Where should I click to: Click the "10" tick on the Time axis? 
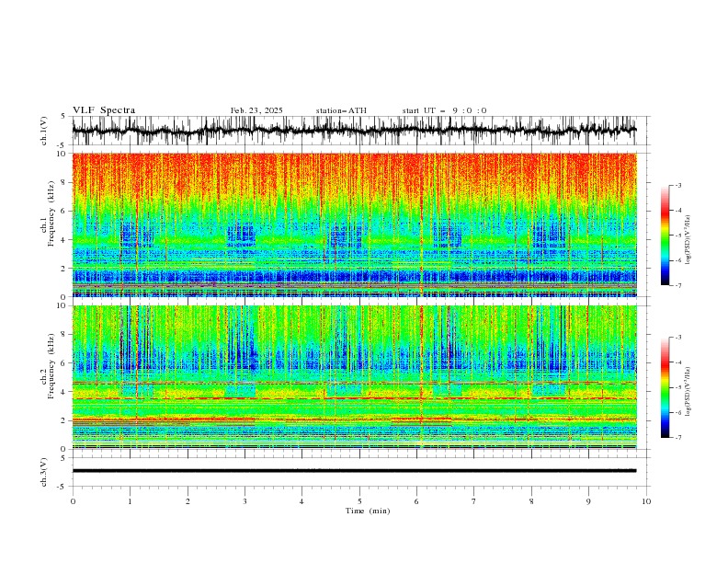coord(646,501)
